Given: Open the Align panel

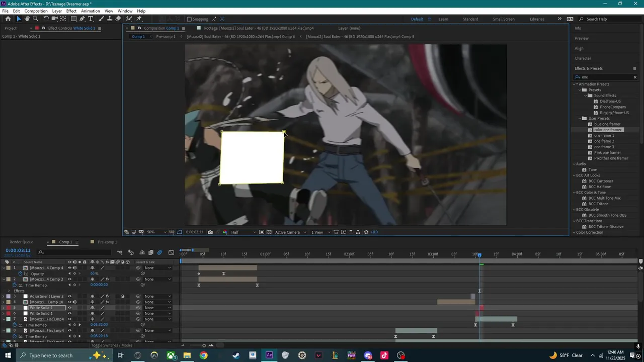Looking at the screenshot, I should tap(579, 48).
